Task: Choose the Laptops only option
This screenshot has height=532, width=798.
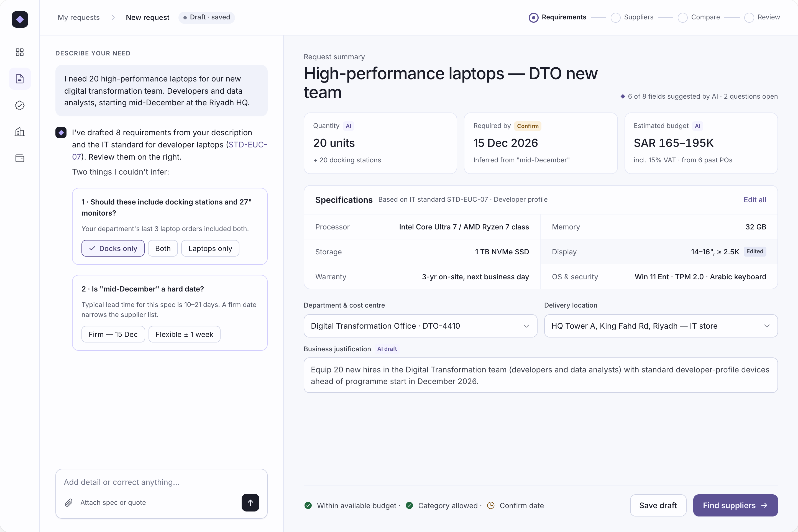Action: pos(210,248)
